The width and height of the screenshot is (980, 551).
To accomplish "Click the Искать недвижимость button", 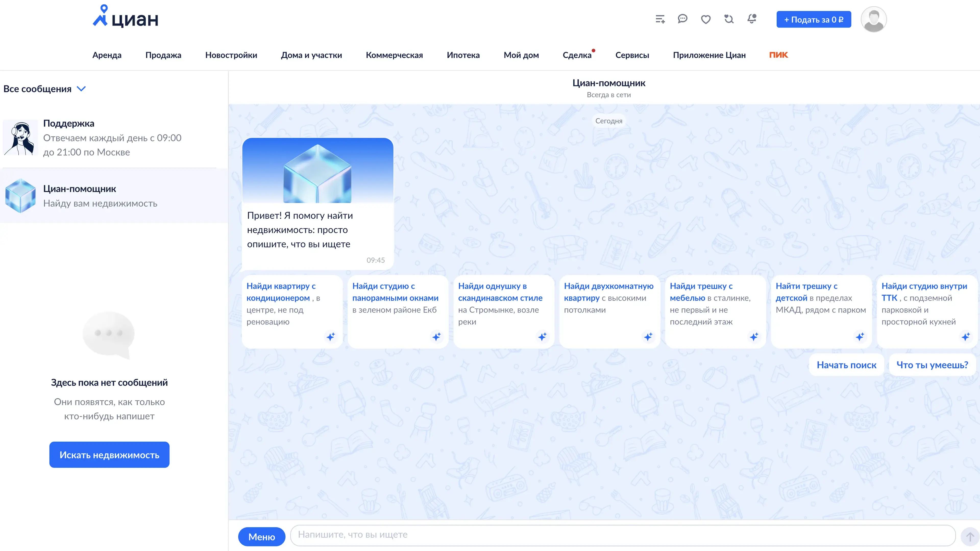I will 109,455.
